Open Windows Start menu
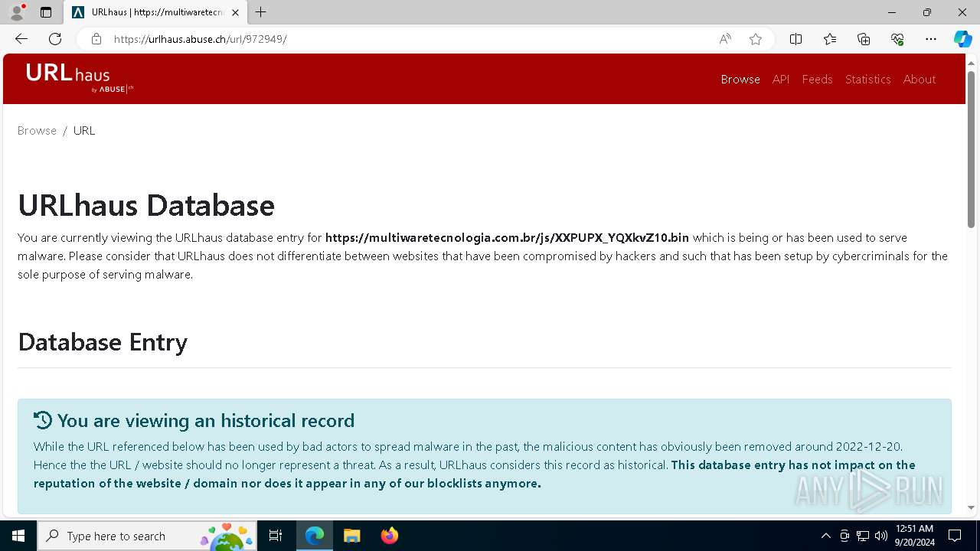The image size is (980, 551). (x=18, y=536)
